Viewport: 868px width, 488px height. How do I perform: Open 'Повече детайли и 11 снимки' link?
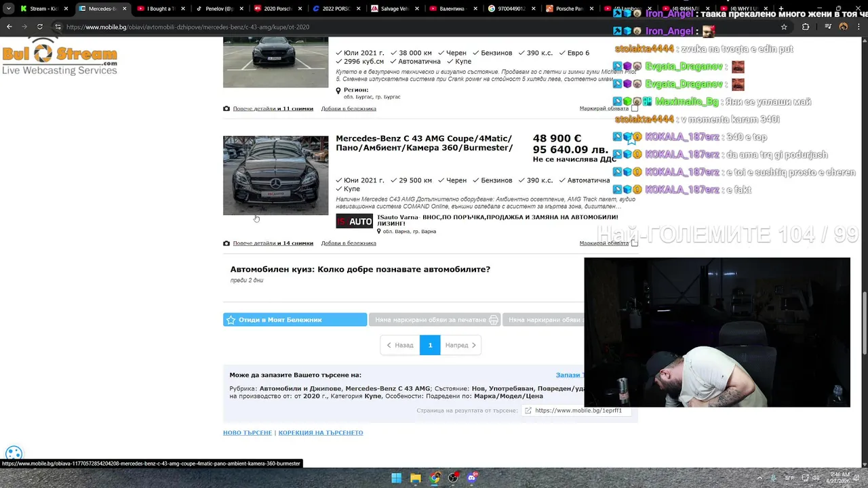273,108
